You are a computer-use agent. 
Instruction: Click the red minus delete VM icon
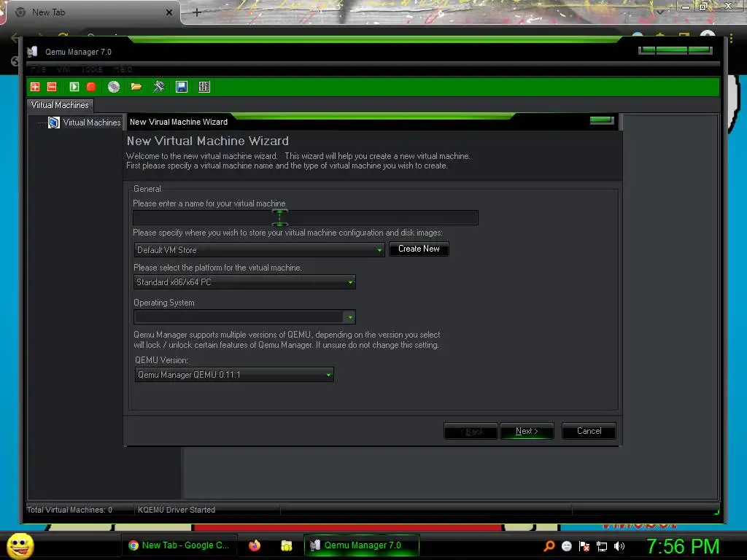[x=52, y=87]
